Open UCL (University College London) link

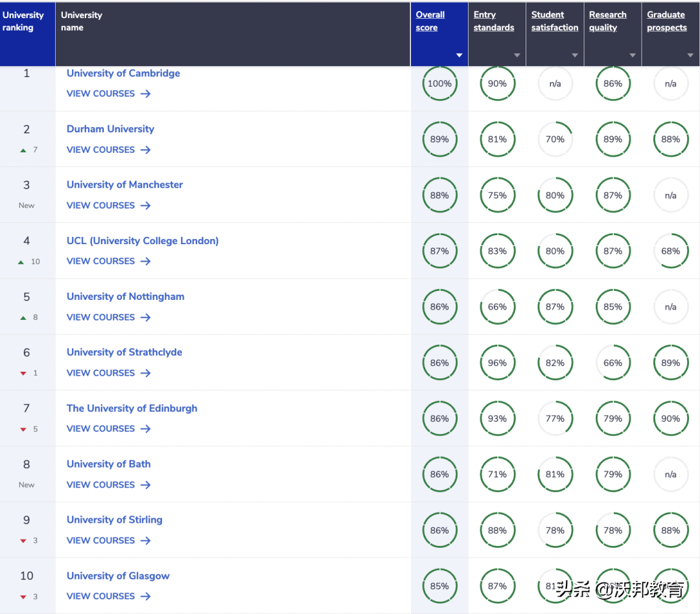click(x=143, y=241)
